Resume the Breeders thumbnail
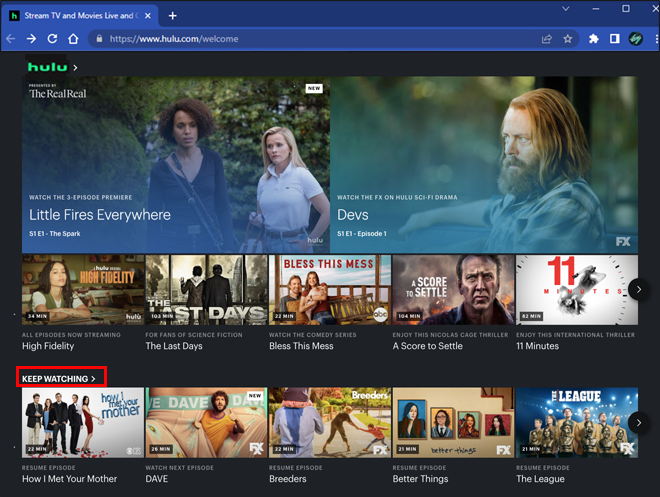 [x=330, y=423]
